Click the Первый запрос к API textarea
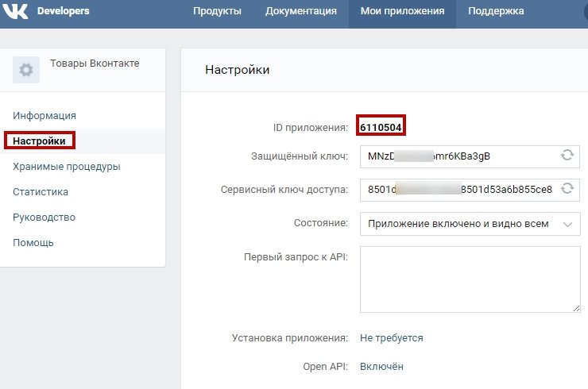This screenshot has height=389, width=588. (470, 279)
